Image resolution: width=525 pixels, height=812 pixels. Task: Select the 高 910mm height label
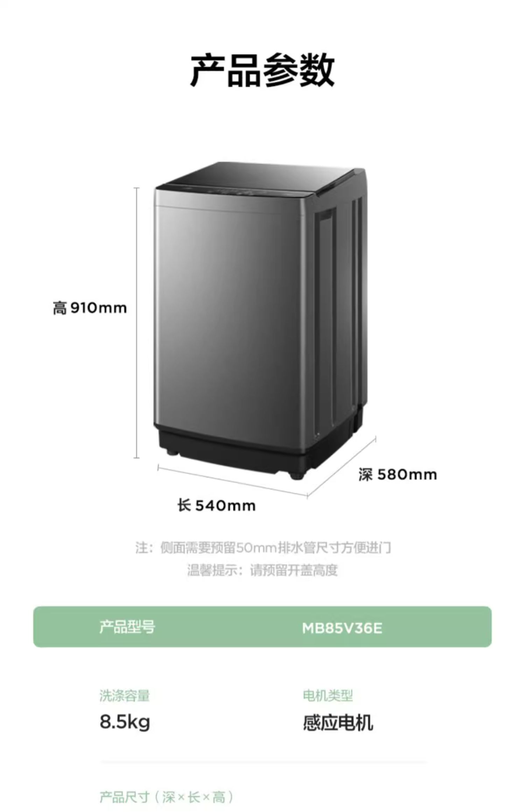click(x=90, y=308)
